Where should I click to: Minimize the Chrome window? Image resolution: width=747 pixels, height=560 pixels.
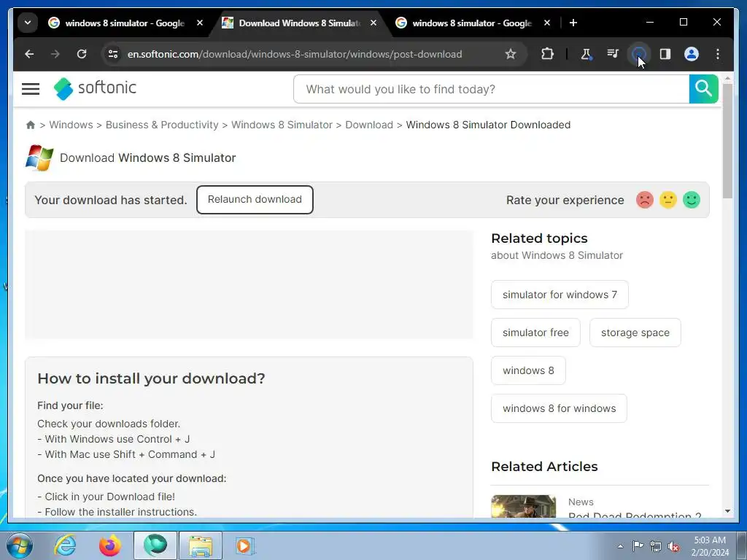tap(650, 22)
